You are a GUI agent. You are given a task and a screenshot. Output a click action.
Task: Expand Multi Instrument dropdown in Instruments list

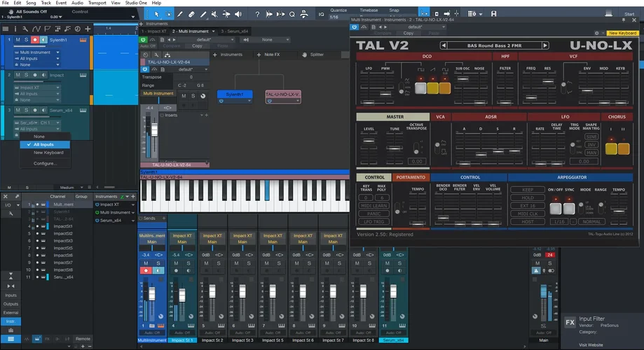click(x=133, y=212)
